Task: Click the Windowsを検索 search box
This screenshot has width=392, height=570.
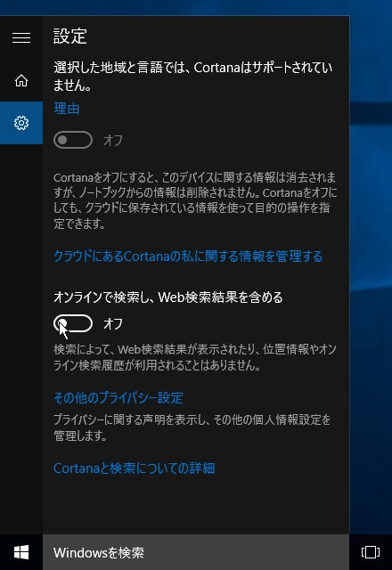Action: (196, 552)
